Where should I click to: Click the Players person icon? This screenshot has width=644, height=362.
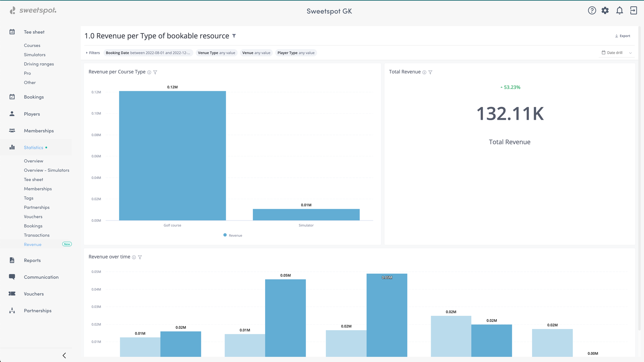coord(12,114)
